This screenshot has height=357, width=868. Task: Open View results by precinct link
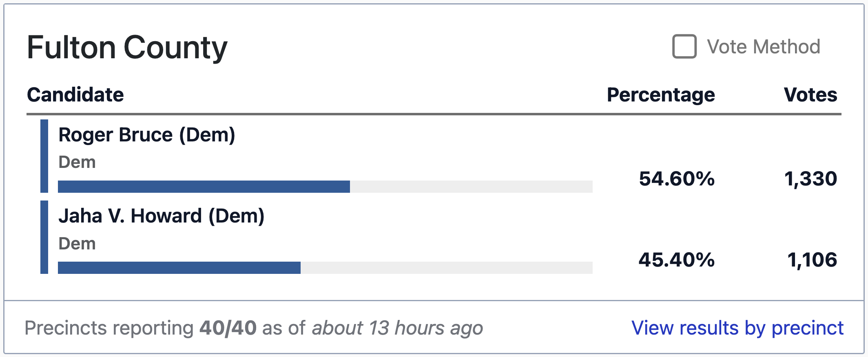[x=737, y=328]
